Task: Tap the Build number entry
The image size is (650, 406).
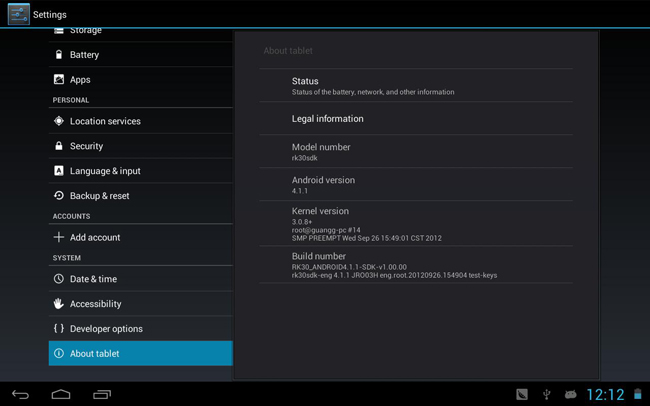Action: 416,265
